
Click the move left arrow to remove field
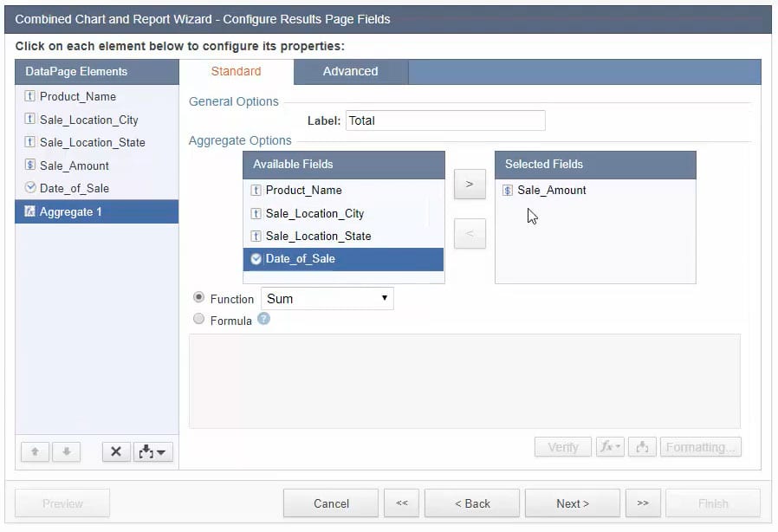[470, 233]
